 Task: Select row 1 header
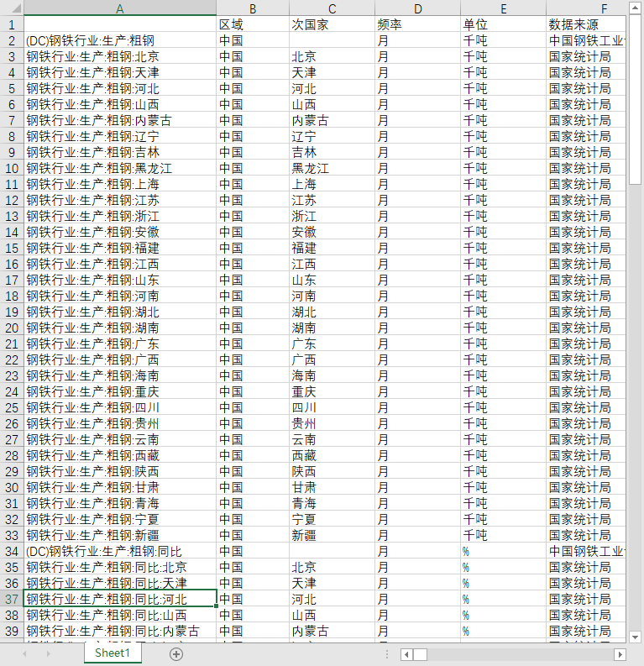(x=12, y=24)
